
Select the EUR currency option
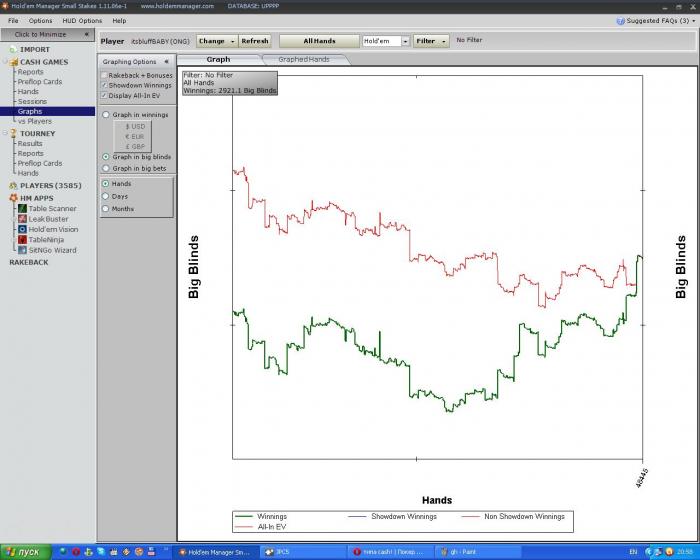(135, 137)
